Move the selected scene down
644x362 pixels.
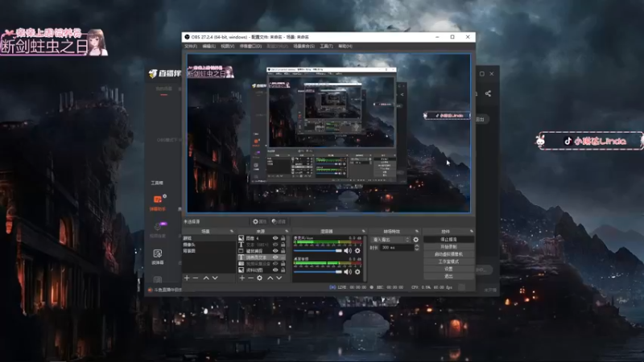pyautogui.click(x=215, y=278)
